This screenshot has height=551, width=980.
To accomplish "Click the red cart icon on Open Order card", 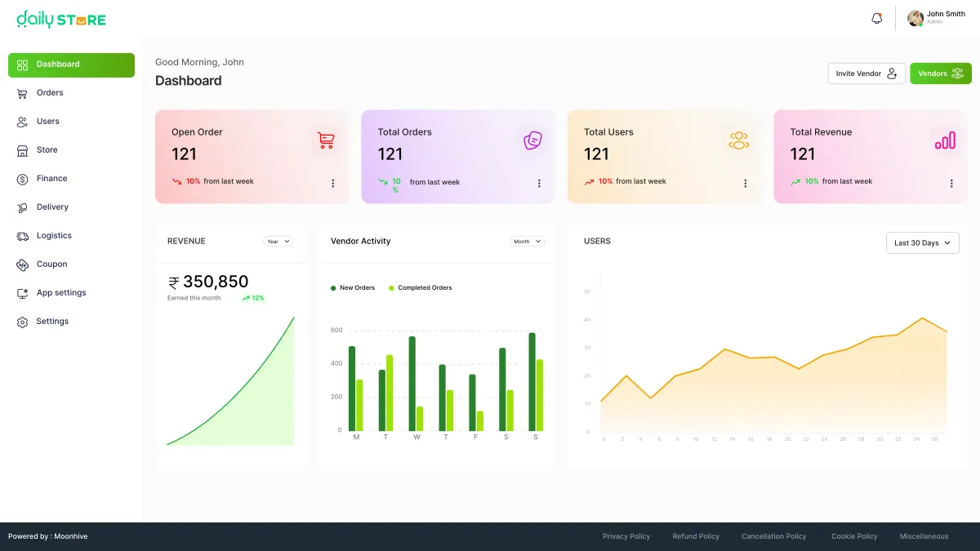I will (x=326, y=140).
